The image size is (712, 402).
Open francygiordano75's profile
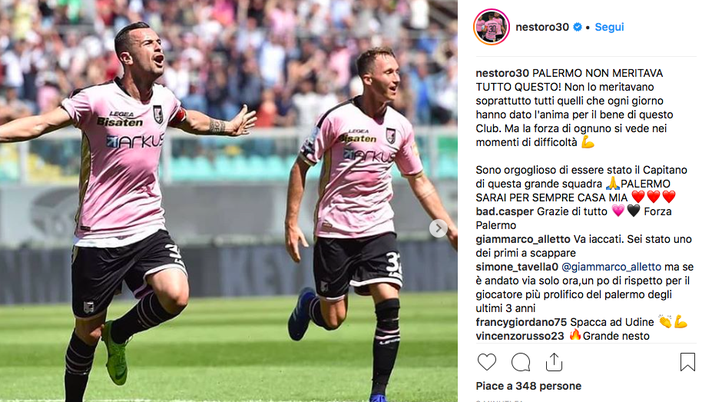(521, 322)
